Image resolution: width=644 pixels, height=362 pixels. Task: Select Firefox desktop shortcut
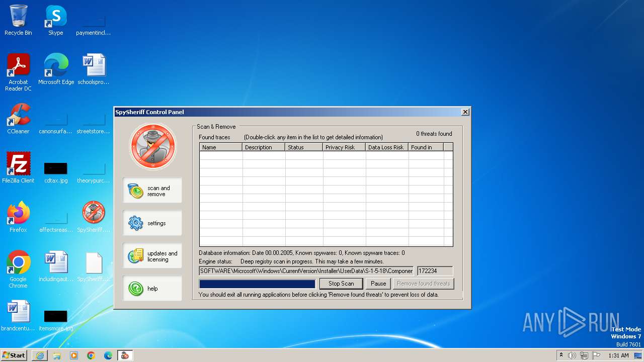tap(18, 217)
